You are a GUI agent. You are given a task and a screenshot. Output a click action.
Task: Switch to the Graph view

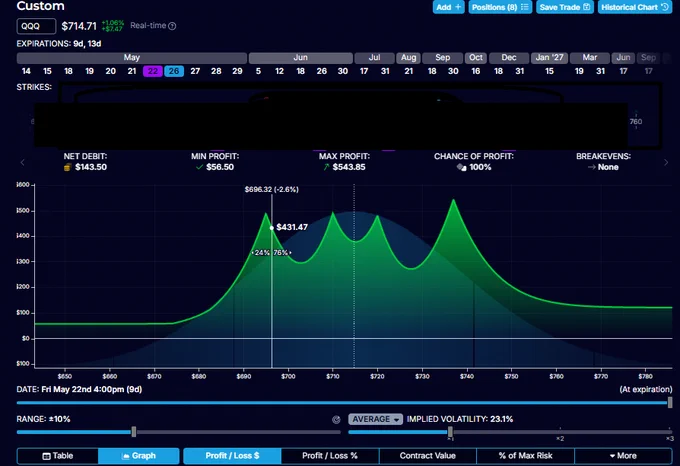click(x=139, y=456)
